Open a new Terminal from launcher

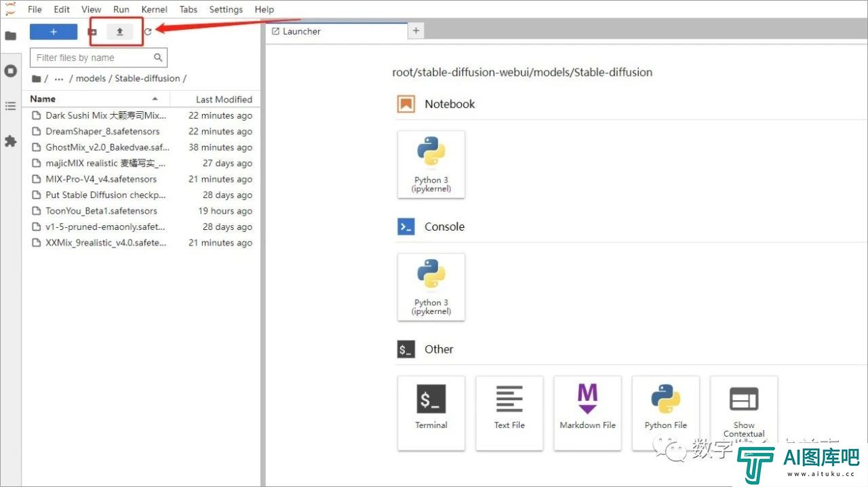[x=431, y=412]
